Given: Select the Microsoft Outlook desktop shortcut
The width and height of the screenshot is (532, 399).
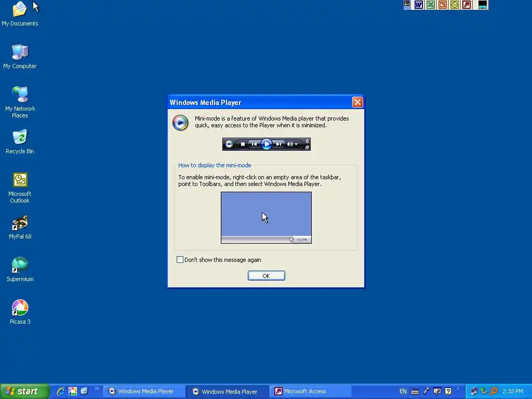Looking at the screenshot, I should tap(20, 188).
